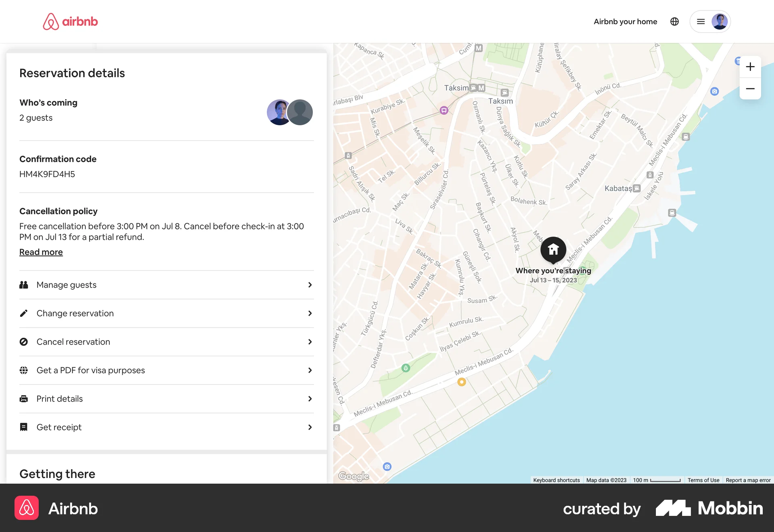Click the first guest avatar thumbnail

coord(279,112)
